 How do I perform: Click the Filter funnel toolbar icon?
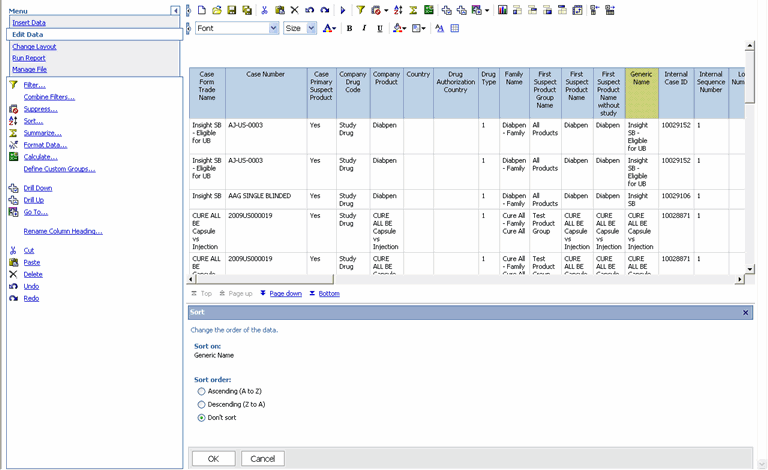tap(361, 10)
